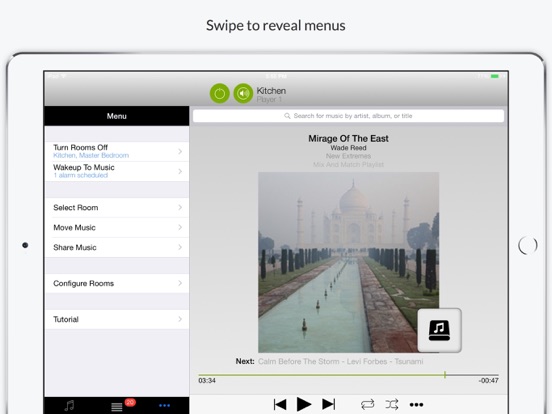Open Turn Rooms Off menu item

tap(117, 151)
